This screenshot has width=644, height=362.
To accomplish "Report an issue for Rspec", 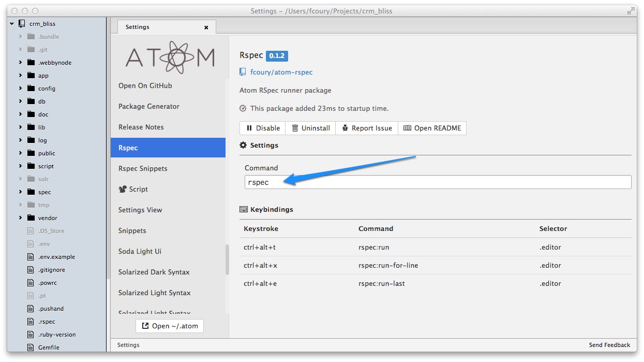I will (367, 128).
